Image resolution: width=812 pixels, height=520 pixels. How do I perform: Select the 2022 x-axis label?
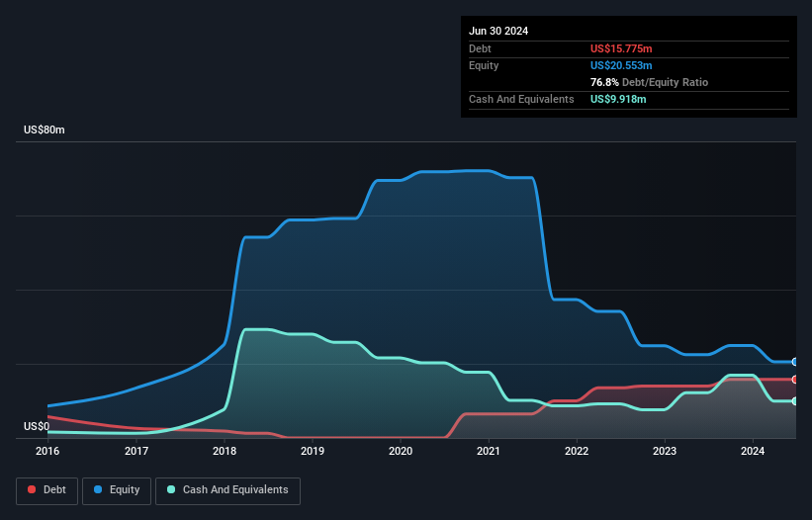coord(577,451)
